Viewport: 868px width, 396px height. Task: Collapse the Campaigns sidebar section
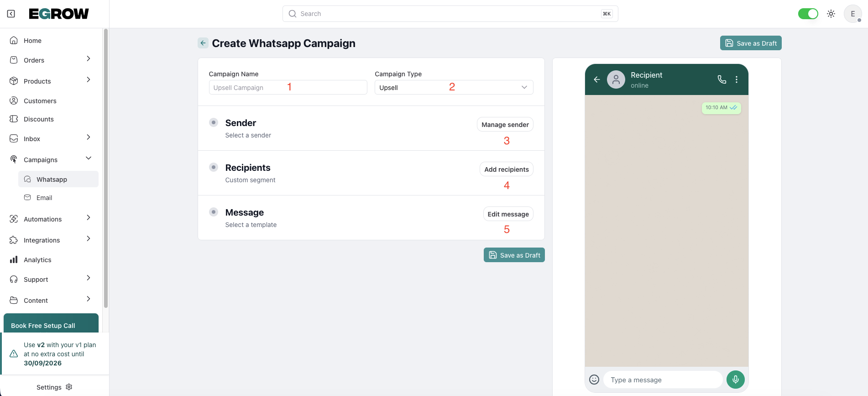(x=89, y=158)
